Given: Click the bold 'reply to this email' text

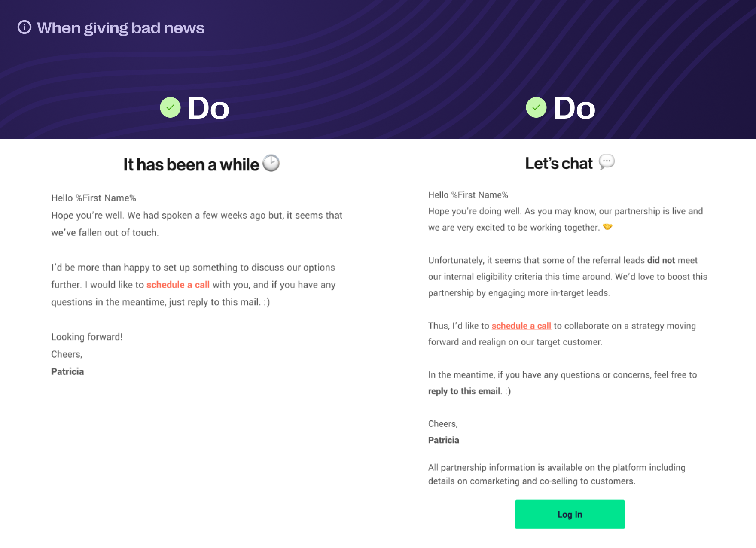Looking at the screenshot, I should [464, 391].
